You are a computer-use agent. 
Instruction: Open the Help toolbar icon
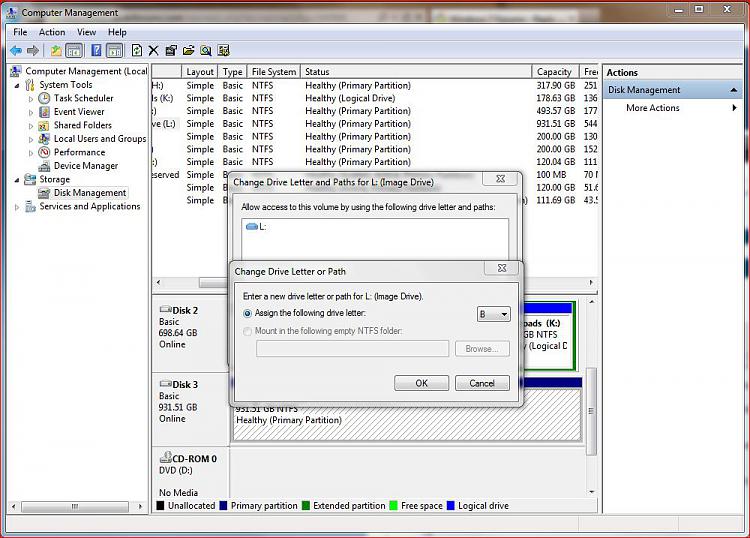tap(96, 50)
